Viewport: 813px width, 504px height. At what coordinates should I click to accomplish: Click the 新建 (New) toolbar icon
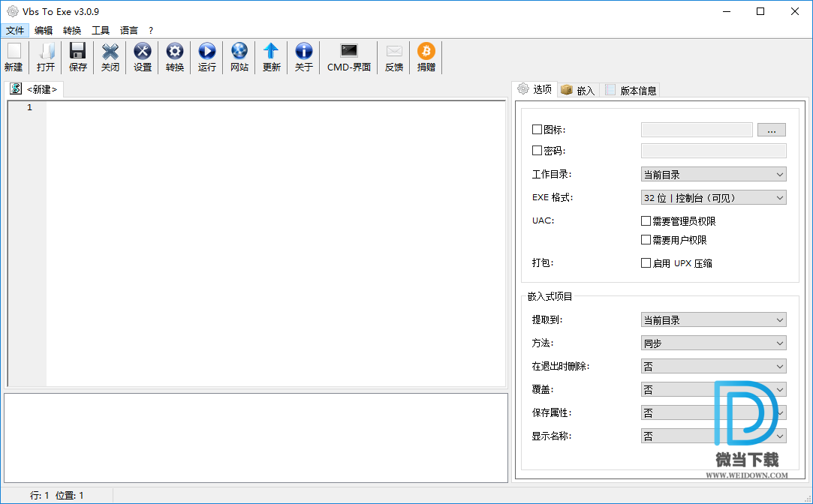coord(14,57)
